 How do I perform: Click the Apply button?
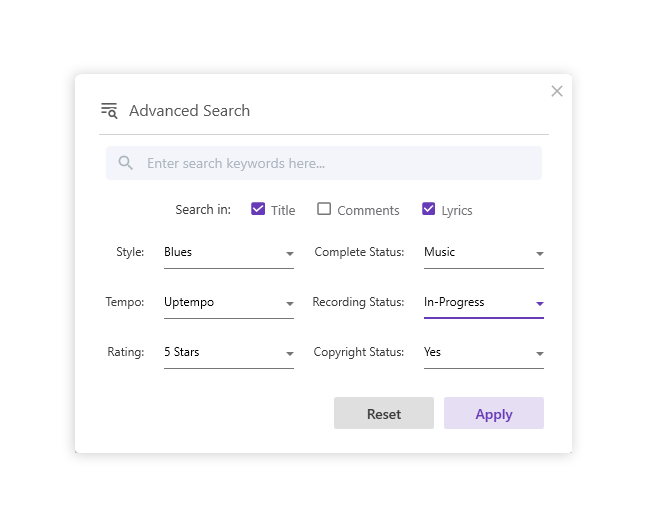click(x=494, y=413)
